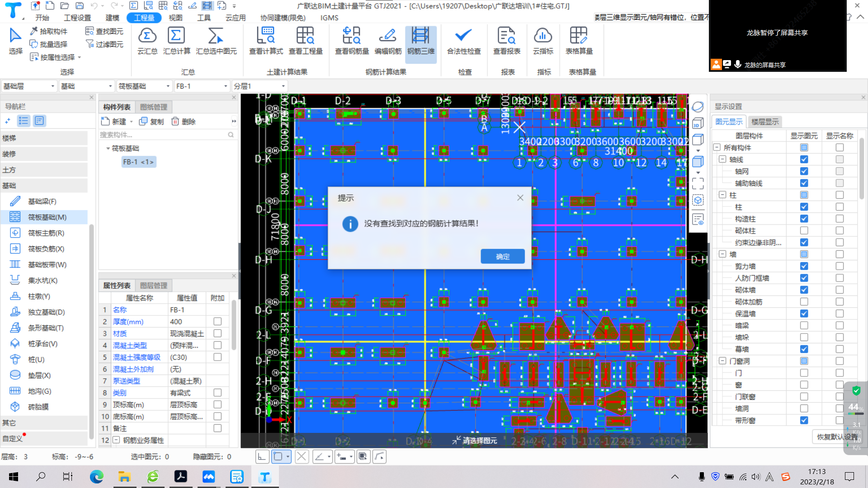Select 桩承台(V) in navigation panel

point(42,343)
